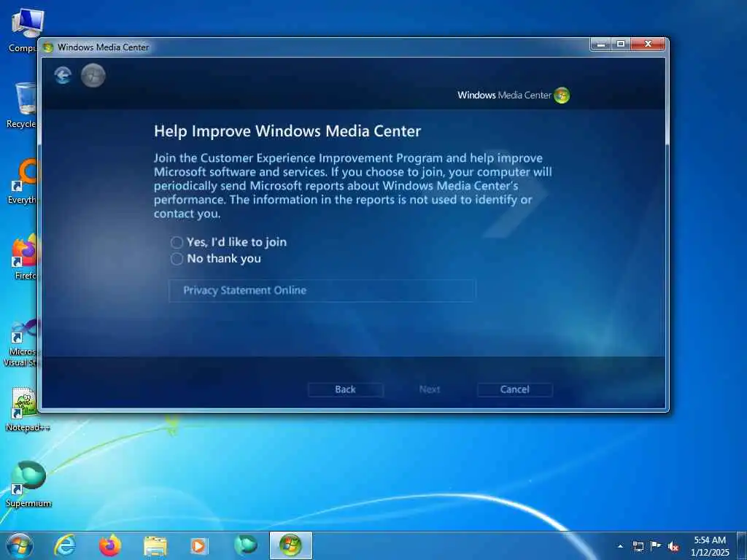Select the Computer desktop icon
Viewport: 747px width, 560px height.
[x=25, y=29]
